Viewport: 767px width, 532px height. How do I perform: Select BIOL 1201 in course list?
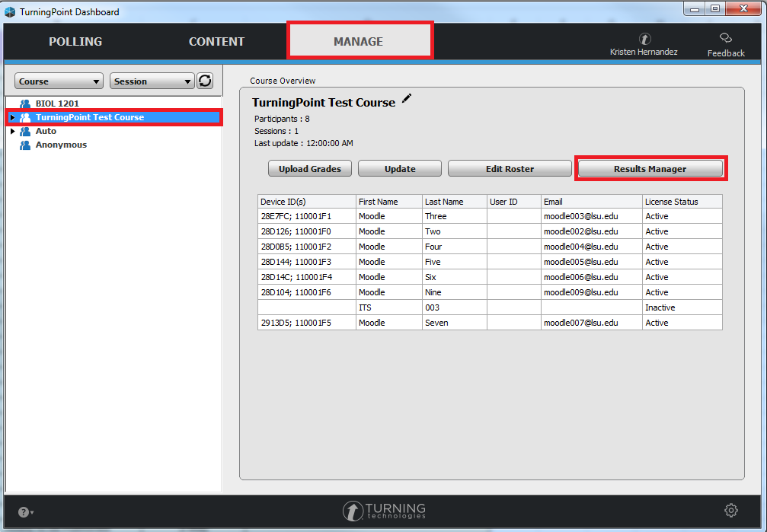point(57,104)
